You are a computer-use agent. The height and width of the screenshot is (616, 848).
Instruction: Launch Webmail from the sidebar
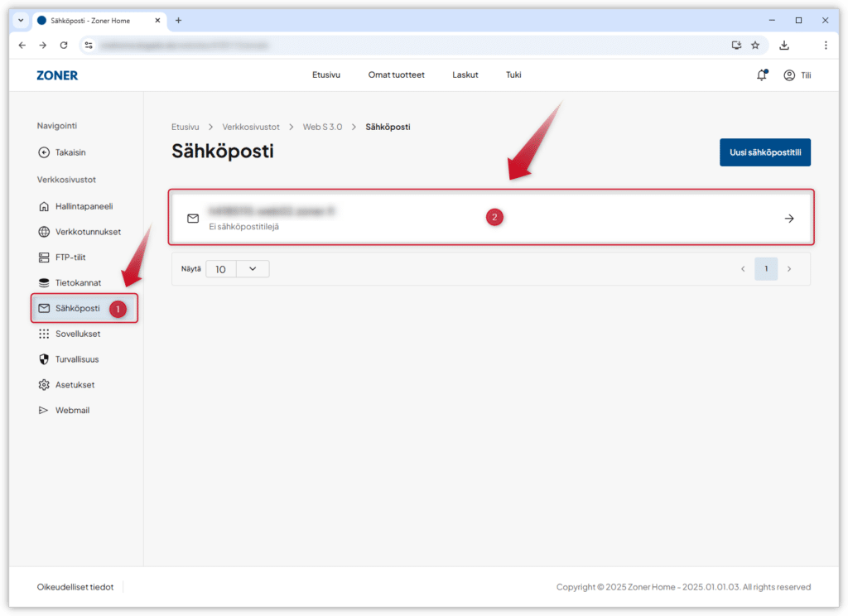(x=73, y=410)
